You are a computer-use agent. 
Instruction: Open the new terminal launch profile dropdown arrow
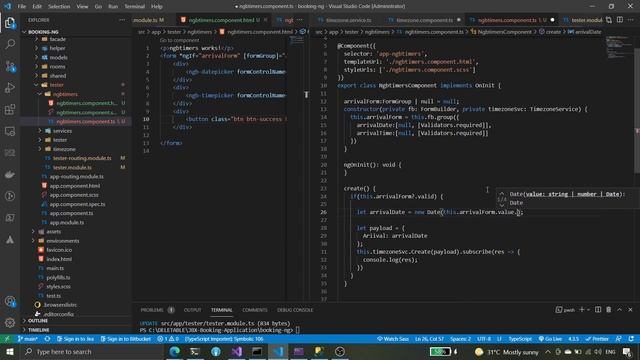[588, 310]
